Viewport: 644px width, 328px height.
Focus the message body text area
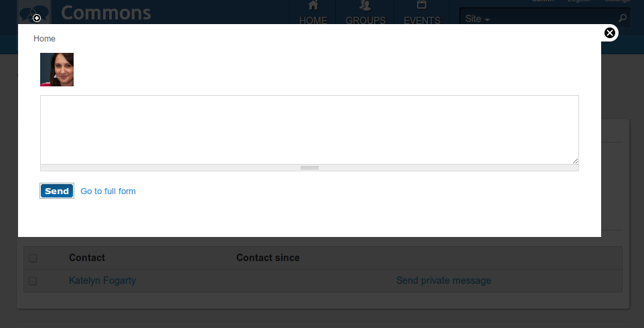[x=309, y=130]
